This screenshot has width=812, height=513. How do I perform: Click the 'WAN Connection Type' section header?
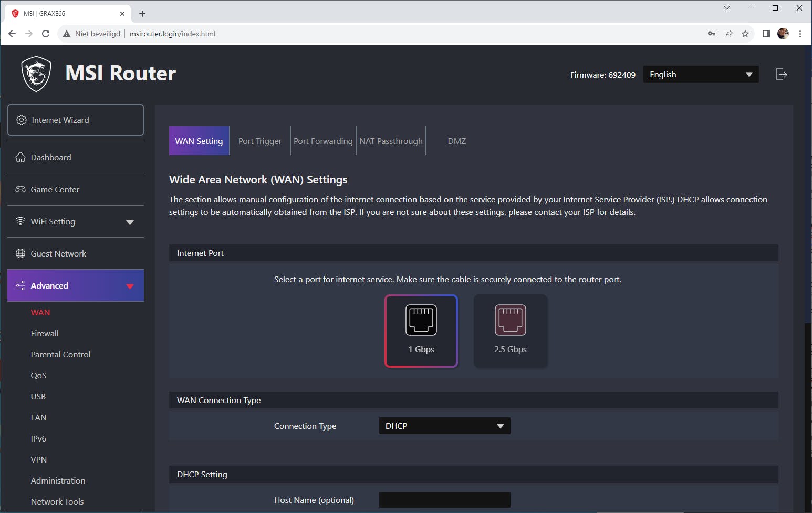point(474,400)
